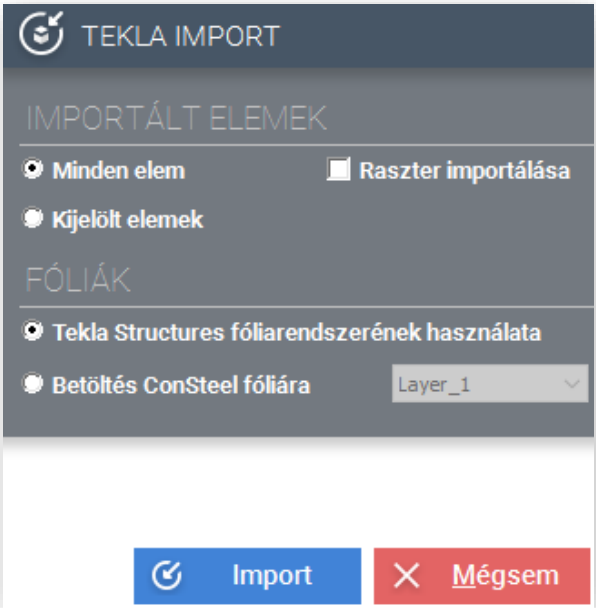
Task: Click the IMPORTÁLT ELEMEK section header
Action: tap(176, 118)
